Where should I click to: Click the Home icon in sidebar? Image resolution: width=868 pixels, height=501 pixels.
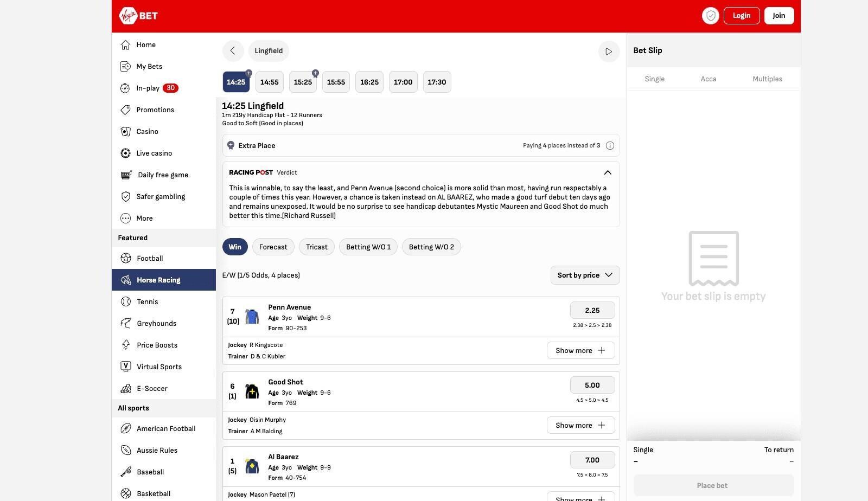[125, 44]
